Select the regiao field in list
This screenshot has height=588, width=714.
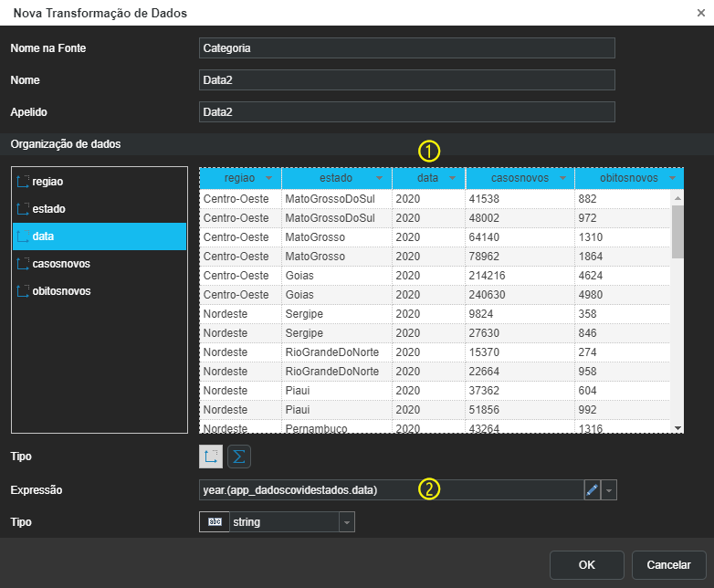coord(100,182)
